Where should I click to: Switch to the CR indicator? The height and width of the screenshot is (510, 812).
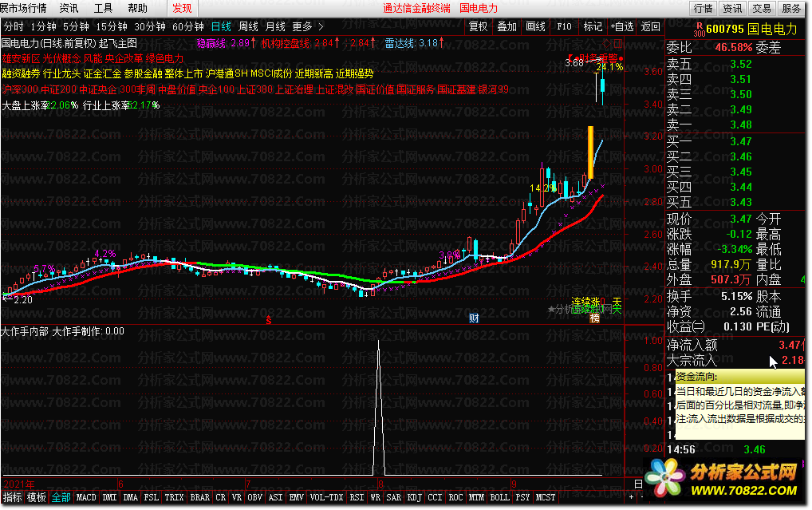tap(221, 497)
